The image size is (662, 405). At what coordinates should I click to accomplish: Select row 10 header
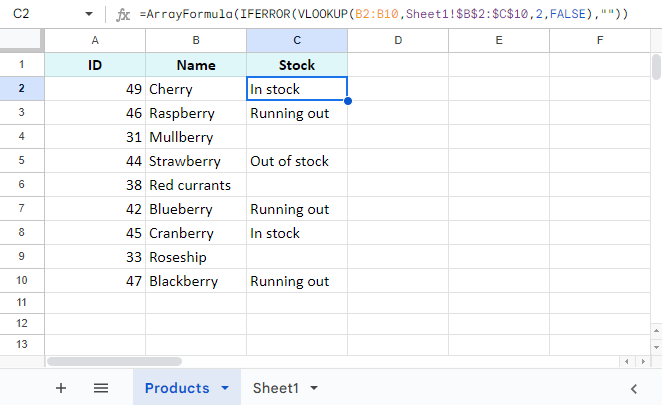pos(22,280)
